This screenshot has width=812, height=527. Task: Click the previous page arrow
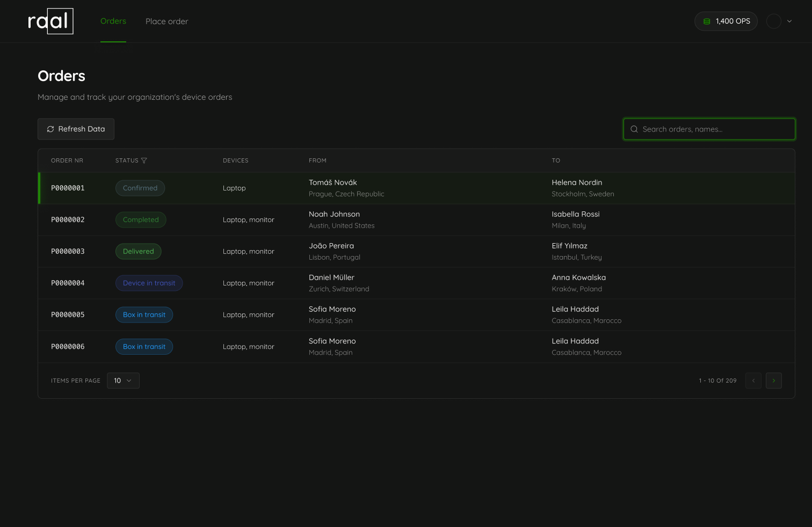[x=753, y=380]
